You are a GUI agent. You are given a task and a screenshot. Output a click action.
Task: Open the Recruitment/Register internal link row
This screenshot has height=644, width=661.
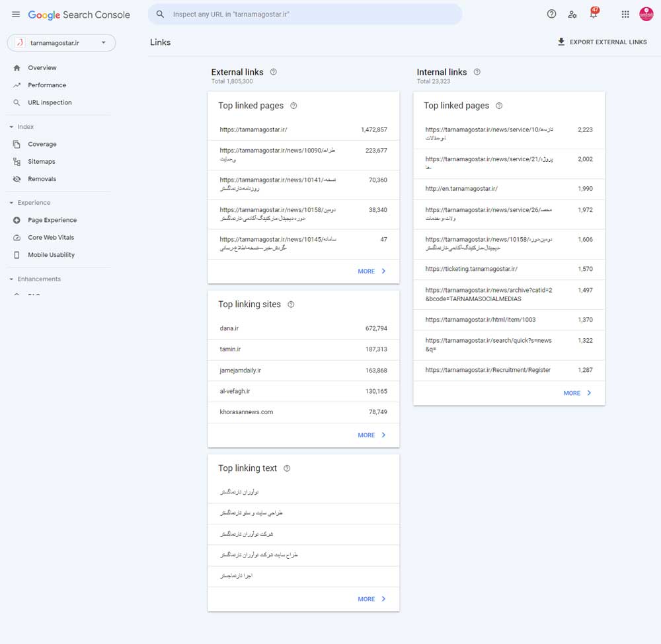coord(509,371)
